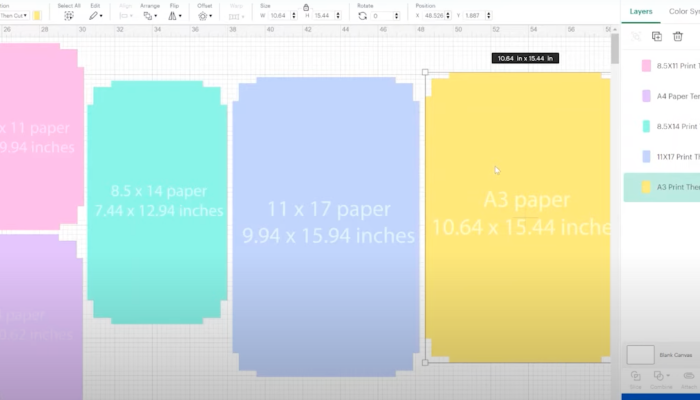This screenshot has height=400, width=700.
Task: Click the yellow operation color swatch in toolbar
Action: tap(37, 16)
